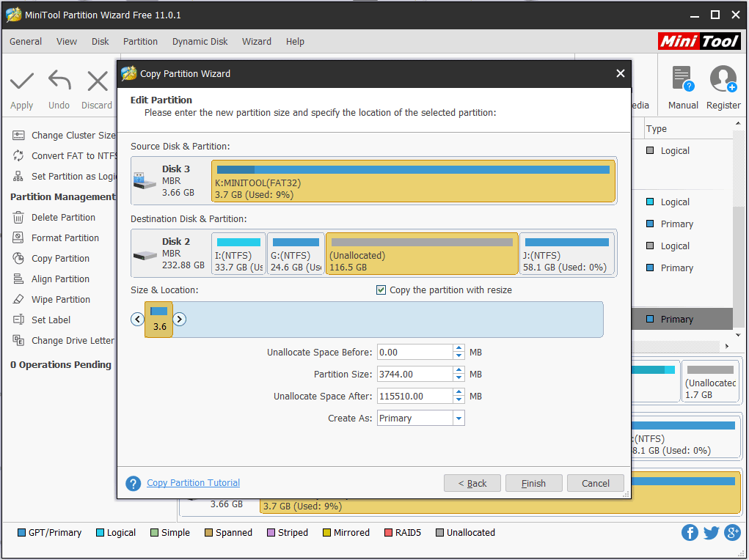Click the Register user icon

[x=723, y=78]
